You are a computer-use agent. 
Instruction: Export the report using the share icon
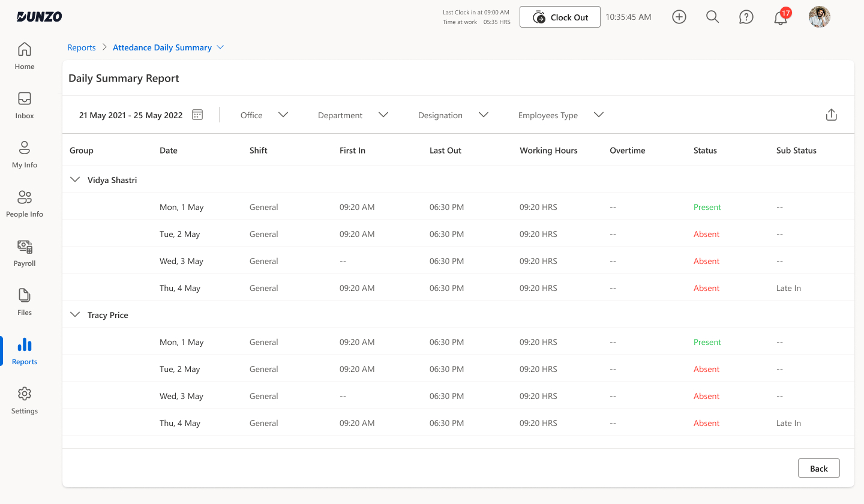831,114
